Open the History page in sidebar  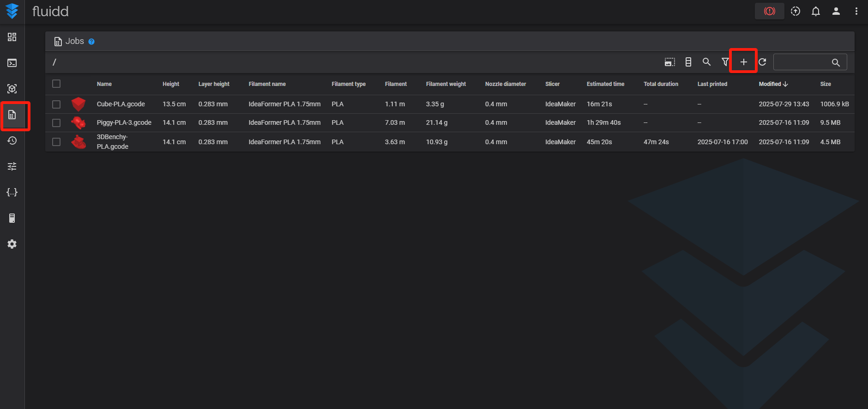pyautogui.click(x=12, y=140)
